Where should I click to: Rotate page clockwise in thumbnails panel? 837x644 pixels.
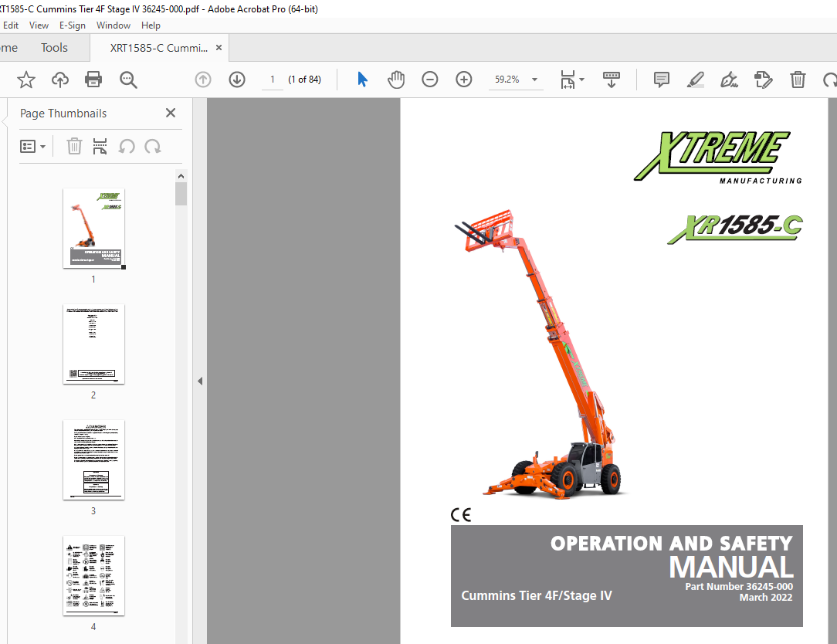pos(153,146)
